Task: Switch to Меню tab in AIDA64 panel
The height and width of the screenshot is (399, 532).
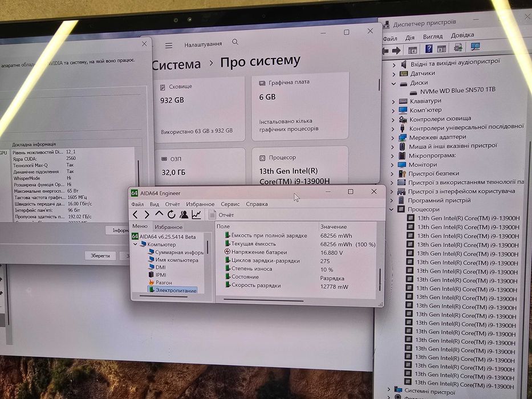Action: 140,226
